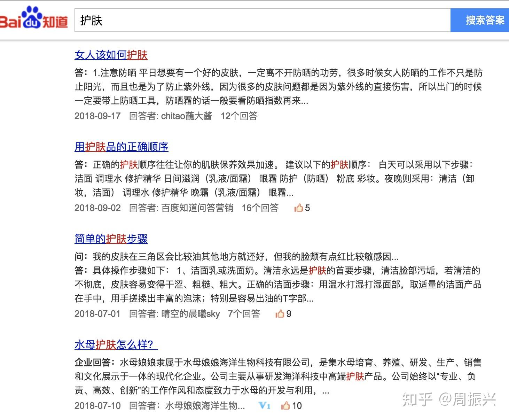The height and width of the screenshot is (420, 509).
Task: Click the question line starting 我的皮肤在三角区
Action: pyautogui.click(x=245, y=257)
